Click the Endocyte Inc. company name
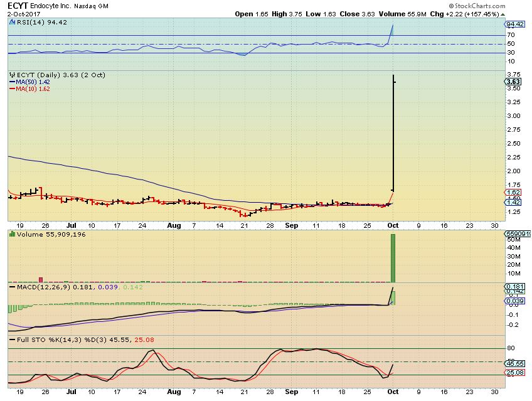This screenshot has height=401, width=532. 51,6
